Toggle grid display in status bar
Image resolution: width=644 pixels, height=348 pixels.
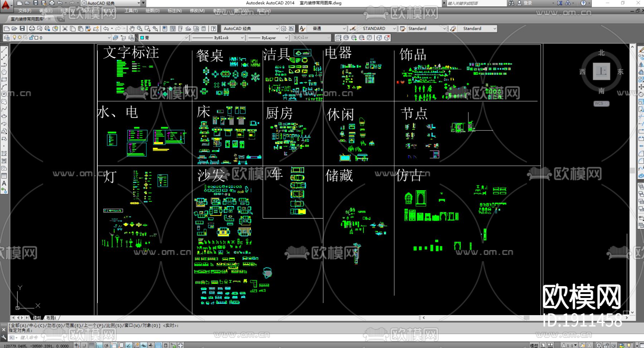[92, 345]
